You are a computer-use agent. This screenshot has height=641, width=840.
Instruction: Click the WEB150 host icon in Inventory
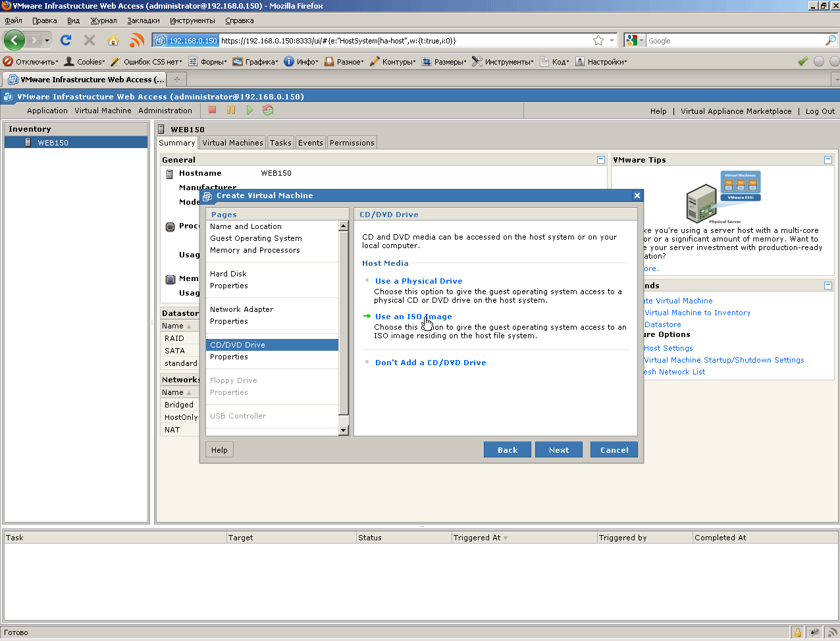[x=28, y=142]
